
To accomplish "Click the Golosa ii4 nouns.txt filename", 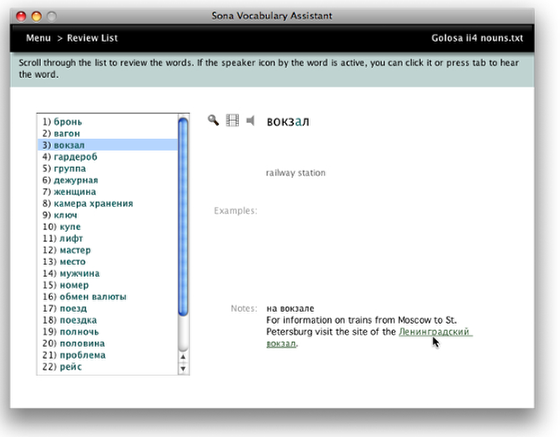I will click(477, 38).
